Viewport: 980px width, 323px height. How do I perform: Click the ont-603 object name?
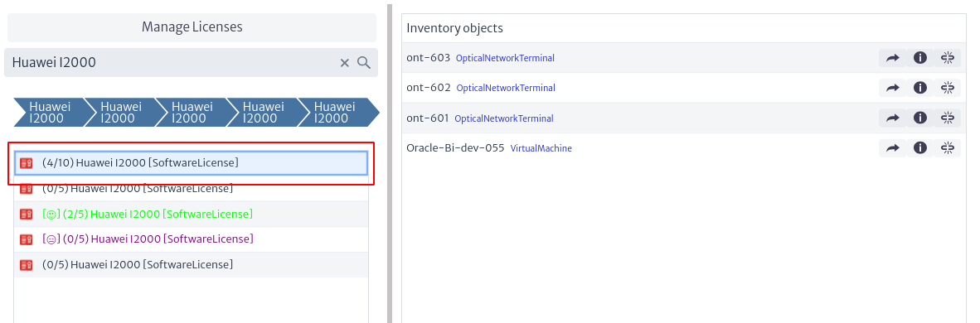[428, 57]
